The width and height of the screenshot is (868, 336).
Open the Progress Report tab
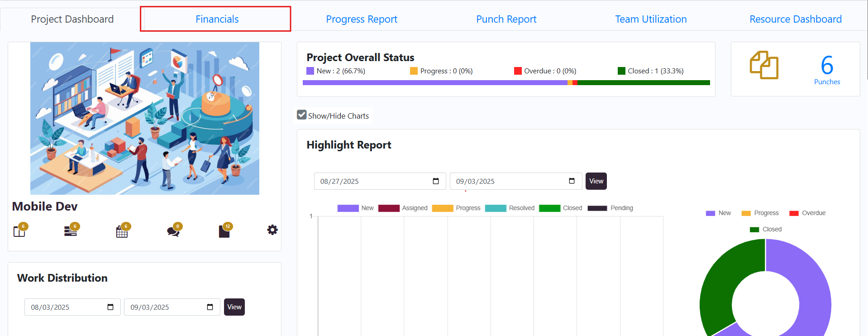[x=362, y=19]
